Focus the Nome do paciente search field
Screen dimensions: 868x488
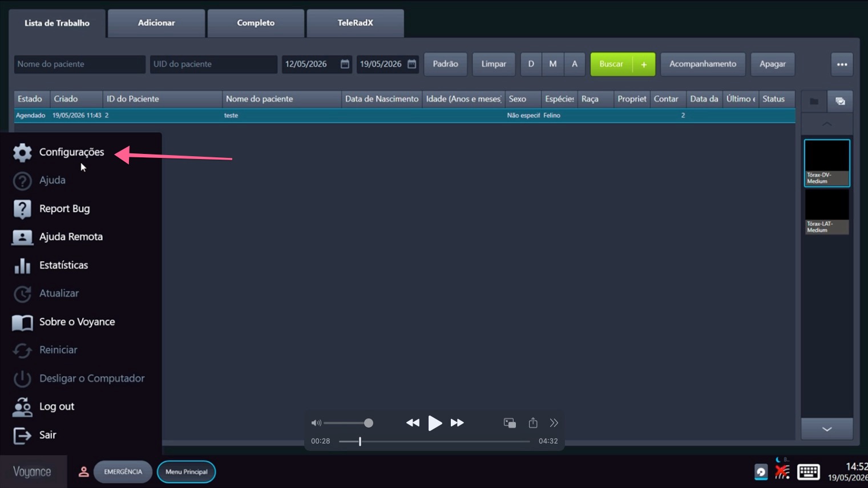[80, 64]
